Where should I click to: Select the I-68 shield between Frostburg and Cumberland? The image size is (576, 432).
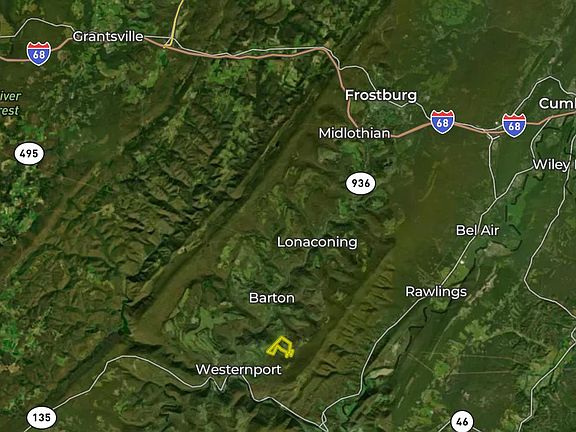click(x=442, y=122)
